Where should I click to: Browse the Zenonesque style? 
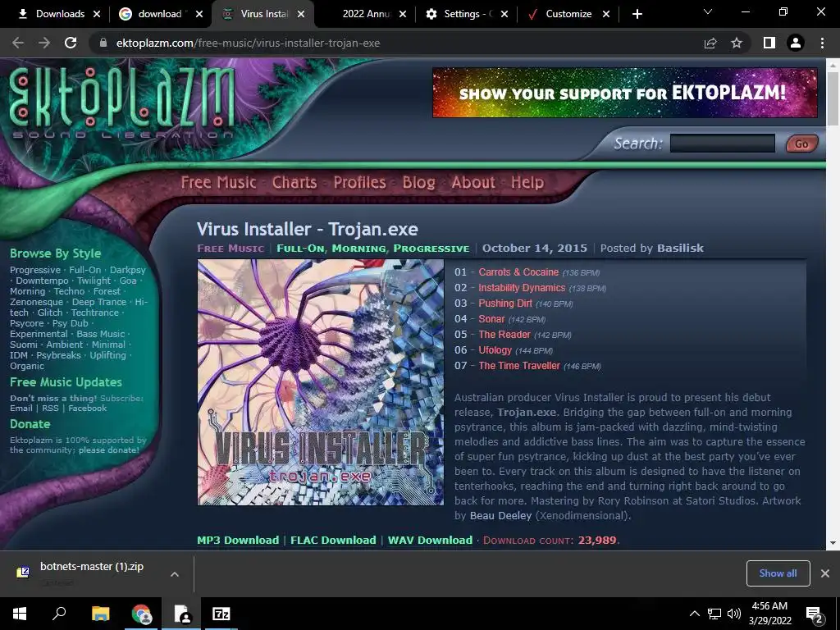click(x=36, y=302)
